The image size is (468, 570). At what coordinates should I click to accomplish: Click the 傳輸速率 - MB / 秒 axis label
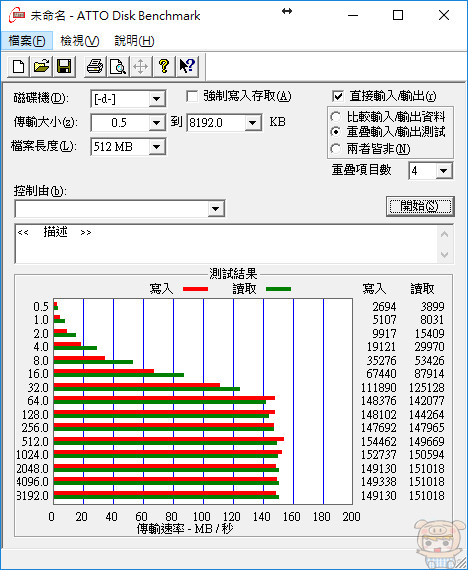coord(185,529)
